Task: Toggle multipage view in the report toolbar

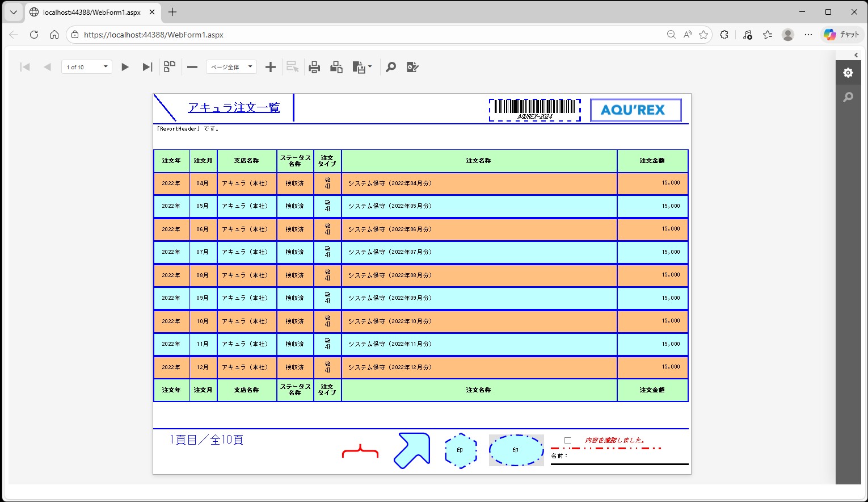Action: point(170,67)
